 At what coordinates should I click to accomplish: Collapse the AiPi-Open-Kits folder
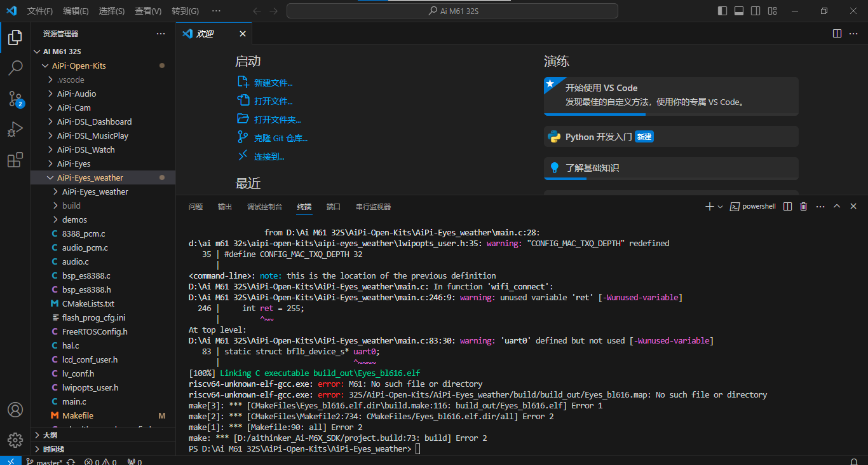click(x=103, y=66)
